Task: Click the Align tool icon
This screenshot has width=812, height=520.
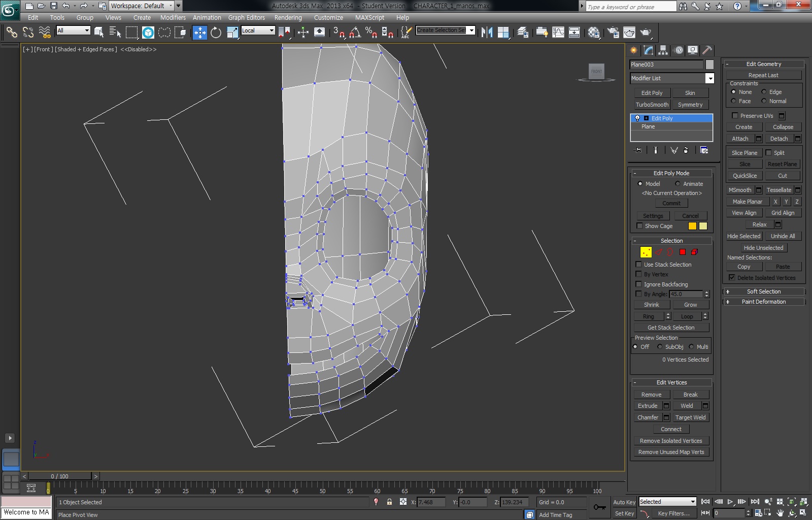Action: 503,32
